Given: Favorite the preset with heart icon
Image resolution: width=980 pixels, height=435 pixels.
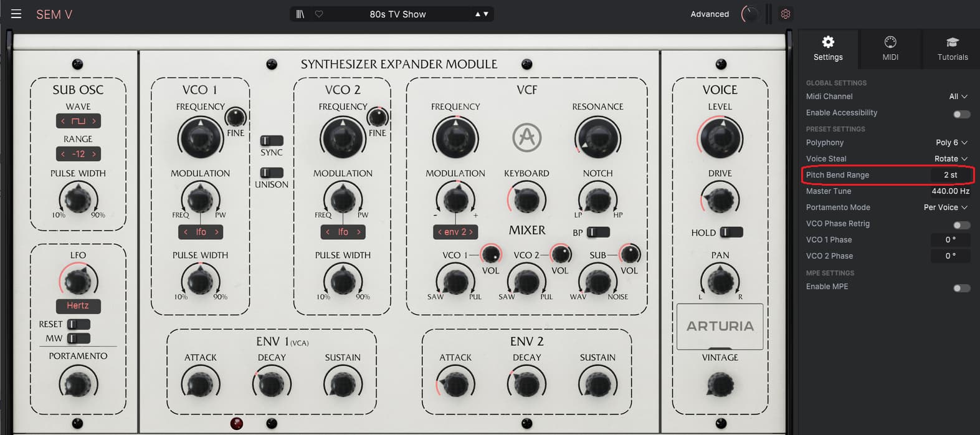Looking at the screenshot, I should point(319,14).
